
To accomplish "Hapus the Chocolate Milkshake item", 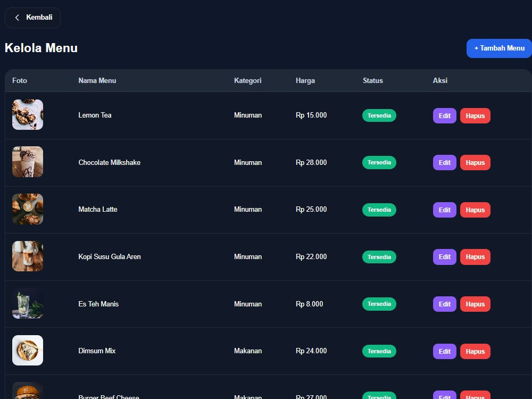I will tap(475, 162).
